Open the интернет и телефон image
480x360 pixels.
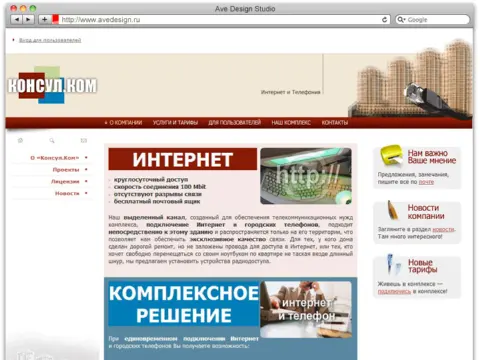(x=306, y=309)
